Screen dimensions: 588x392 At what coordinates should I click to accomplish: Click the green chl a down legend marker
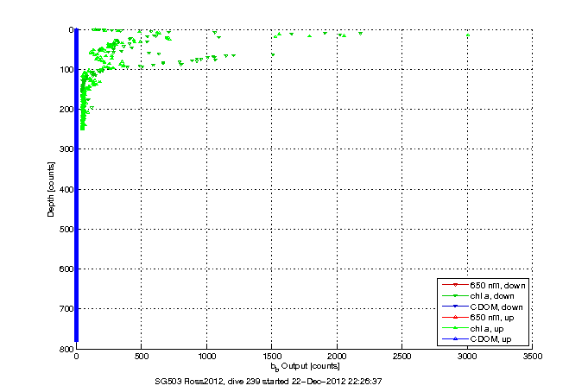pyautogui.click(x=454, y=296)
